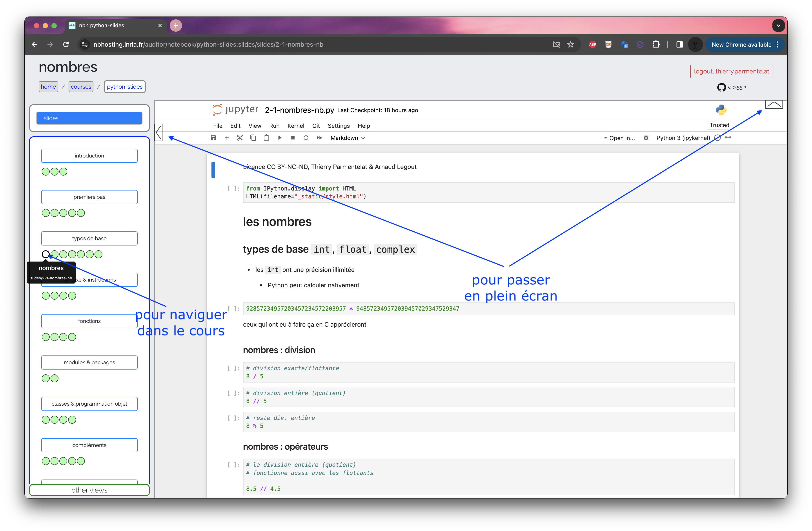The height and width of the screenshot is (531, 812).
Task: Insert a new cell with the plus icon
Action: [227, 138]
